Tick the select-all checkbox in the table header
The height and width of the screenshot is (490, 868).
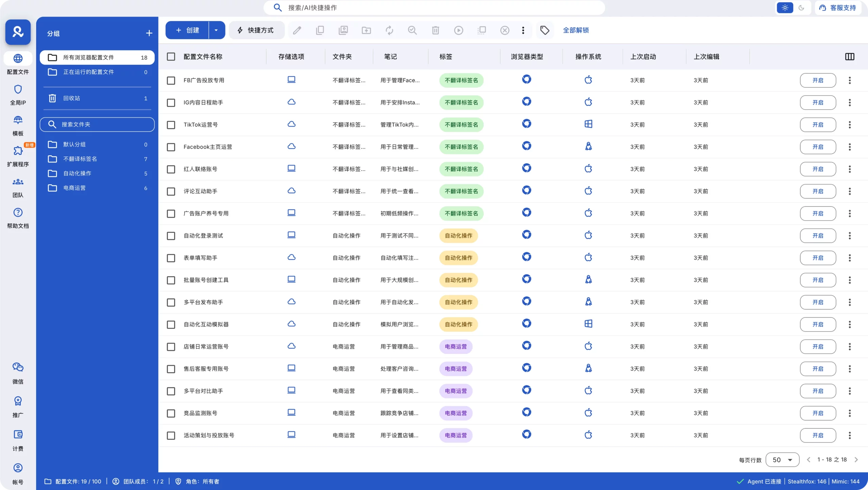pos(171,57)
